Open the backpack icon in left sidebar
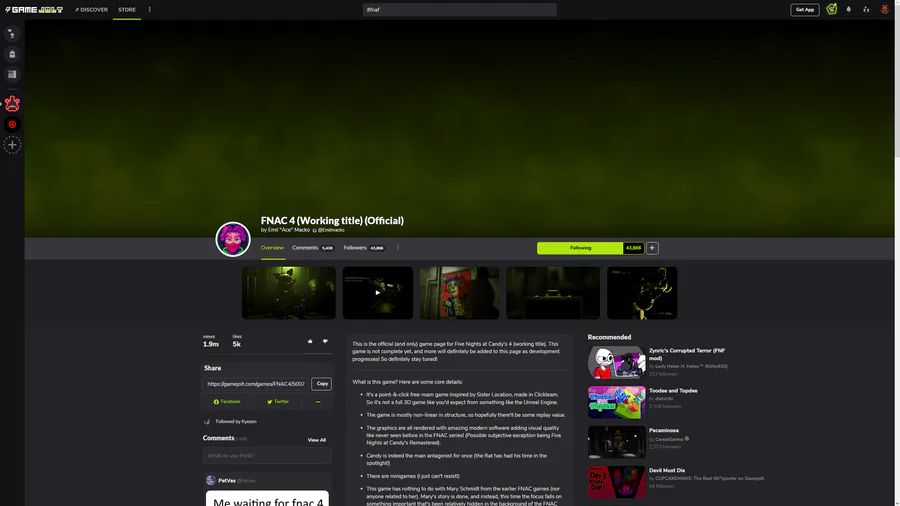This screenshot has height=506, width=900. pyautogui.click(x=12, y=54)
